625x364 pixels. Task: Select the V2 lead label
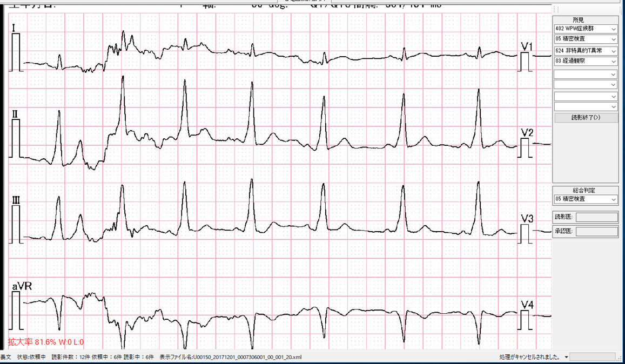(527, 132)
